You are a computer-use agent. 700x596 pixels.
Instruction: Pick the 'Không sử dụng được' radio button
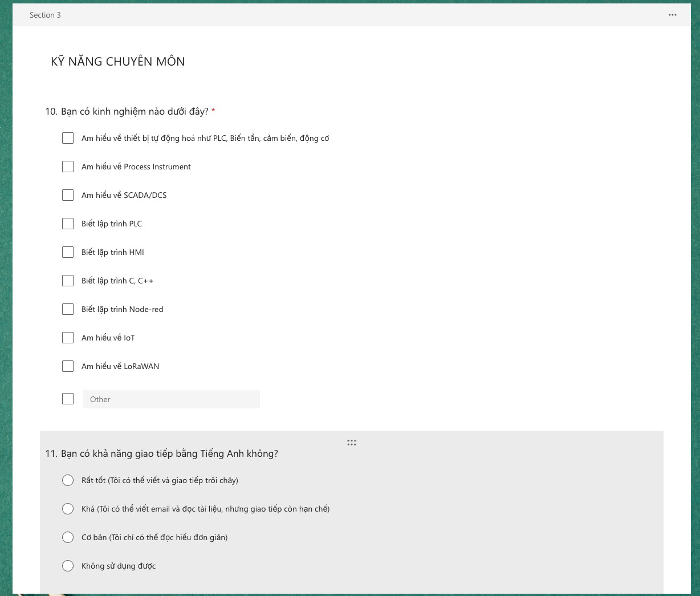point(68,566)
